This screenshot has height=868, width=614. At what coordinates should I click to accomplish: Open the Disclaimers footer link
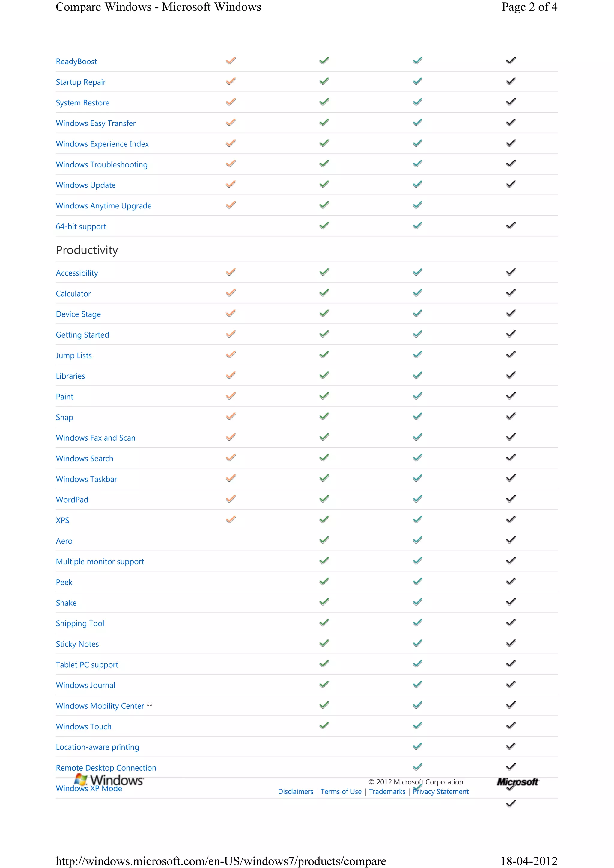296,792
